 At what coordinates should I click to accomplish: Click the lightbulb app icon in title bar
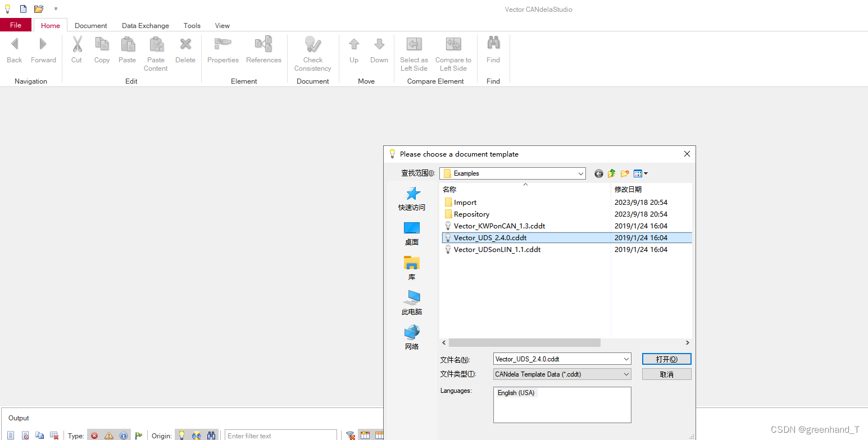coord(7,9)
